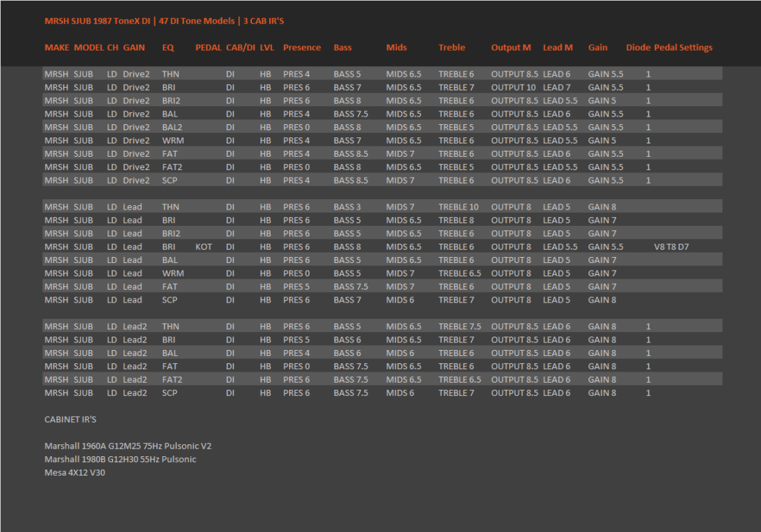Click the 'GAIN' column header next to CH
Screen dimensions: 761x532
[x=134, y=48]
